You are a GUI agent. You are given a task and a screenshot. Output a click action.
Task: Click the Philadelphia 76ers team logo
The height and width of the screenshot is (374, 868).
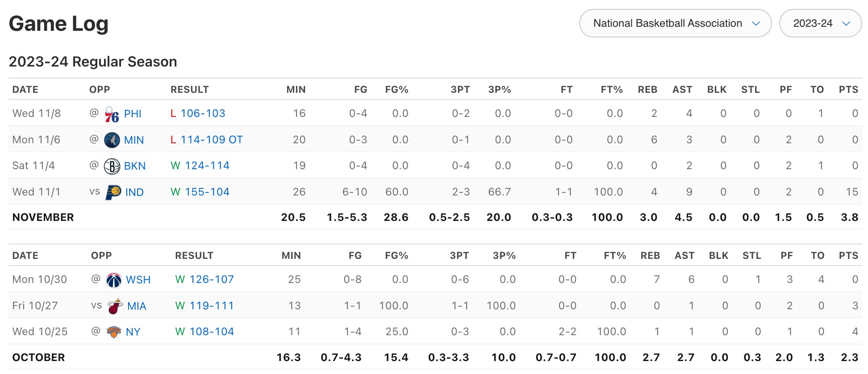(112, 114)
